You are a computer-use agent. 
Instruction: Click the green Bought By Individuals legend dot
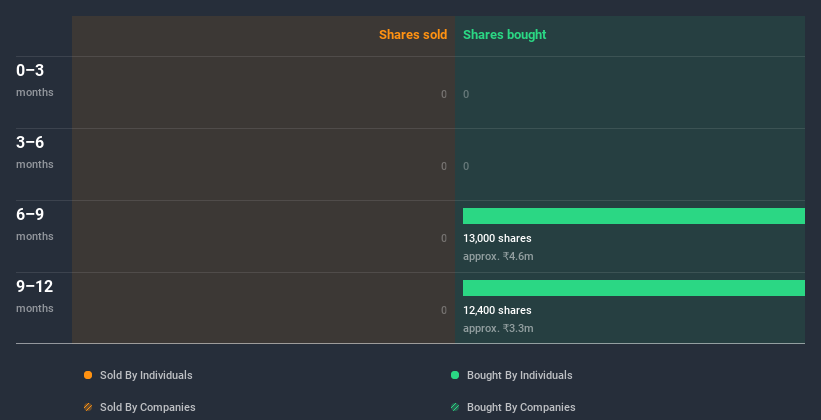click(x=455, y=375)
